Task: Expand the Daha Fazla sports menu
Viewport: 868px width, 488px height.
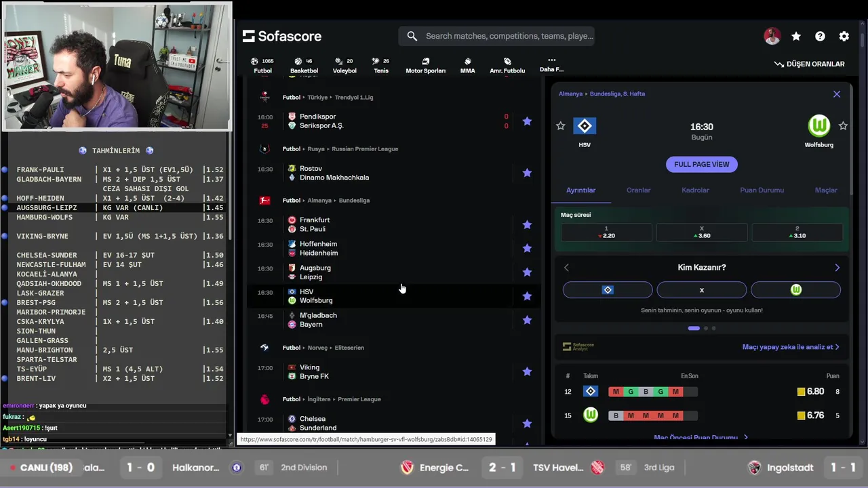Action: 551,65
